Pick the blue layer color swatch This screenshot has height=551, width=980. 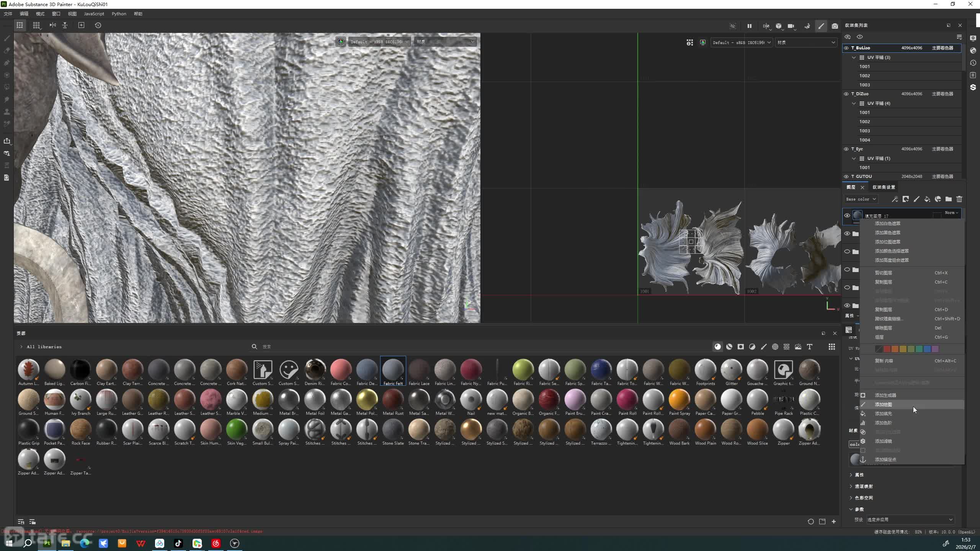[927, 349]
